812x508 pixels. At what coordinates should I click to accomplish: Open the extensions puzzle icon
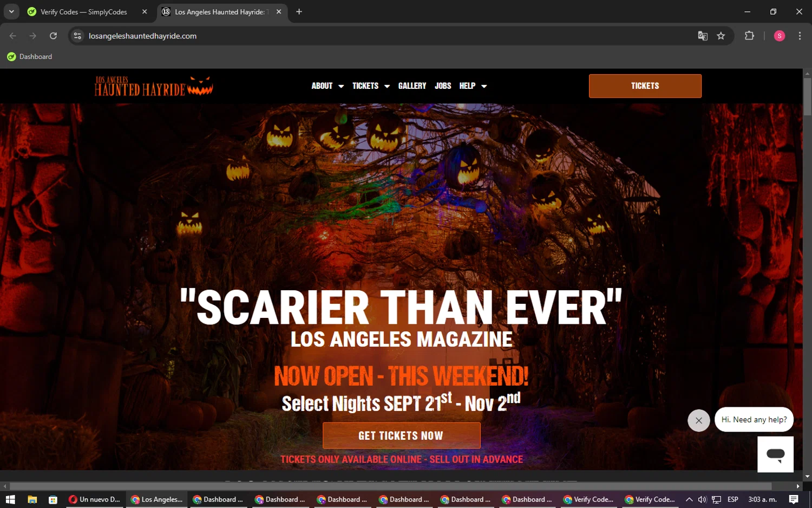click(x=749, y=36)
